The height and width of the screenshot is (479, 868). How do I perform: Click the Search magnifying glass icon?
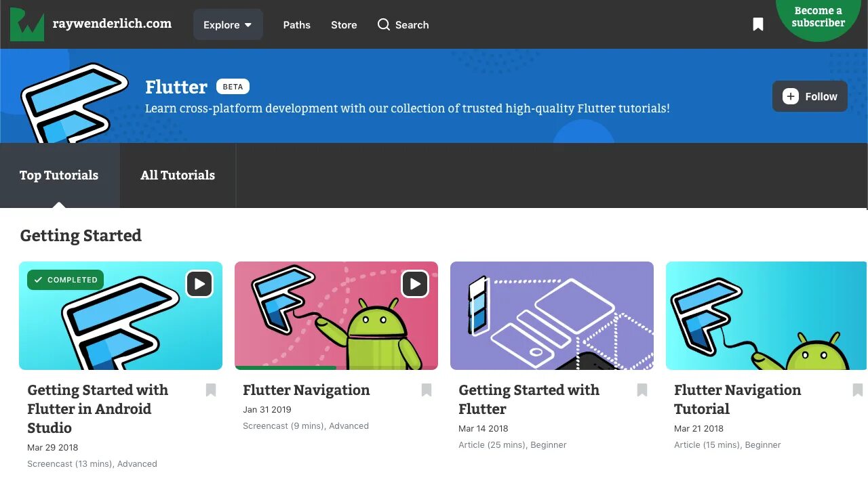(384, 24)
